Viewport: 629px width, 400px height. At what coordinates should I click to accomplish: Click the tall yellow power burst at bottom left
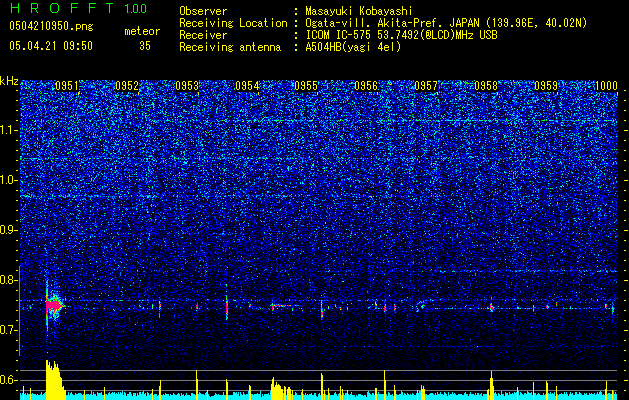(55, 379)
